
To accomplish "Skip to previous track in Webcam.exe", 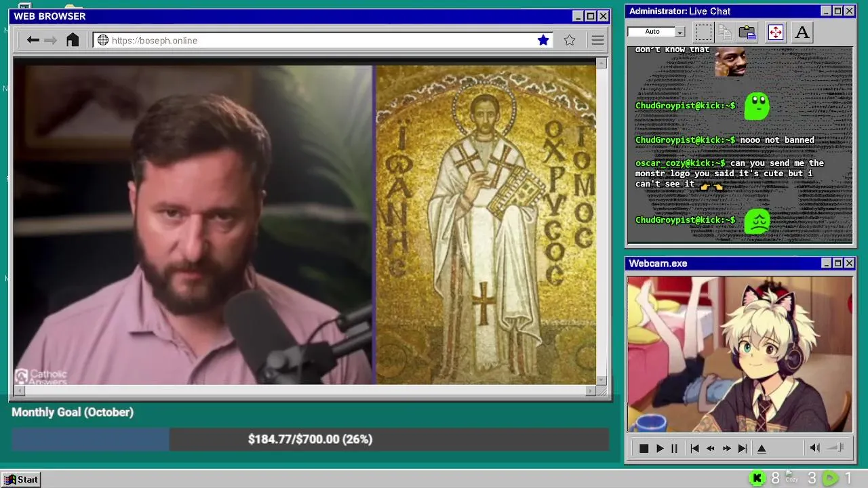I will click(694, 449).
